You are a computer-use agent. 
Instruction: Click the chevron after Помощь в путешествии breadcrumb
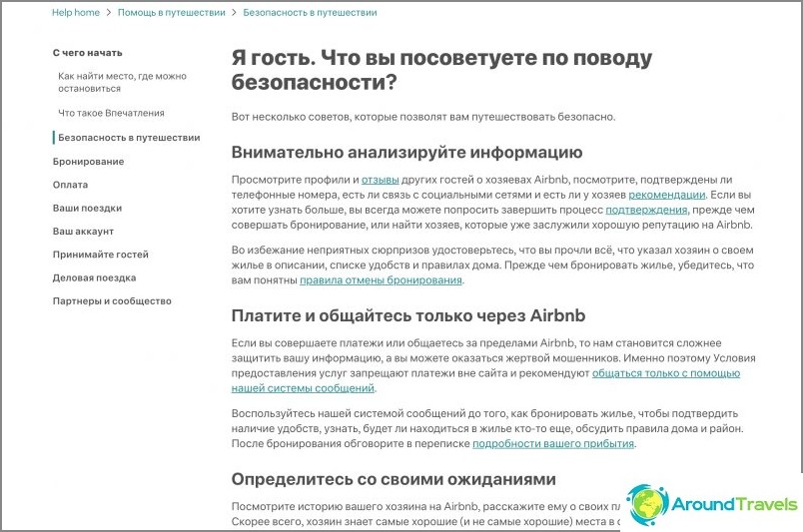tap(234, 12)
